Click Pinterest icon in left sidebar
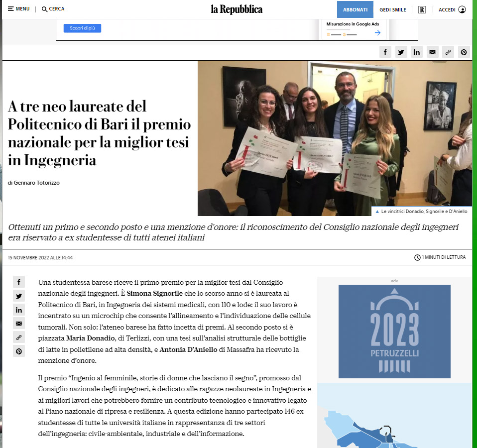The image size is (477, 448). 19,351
